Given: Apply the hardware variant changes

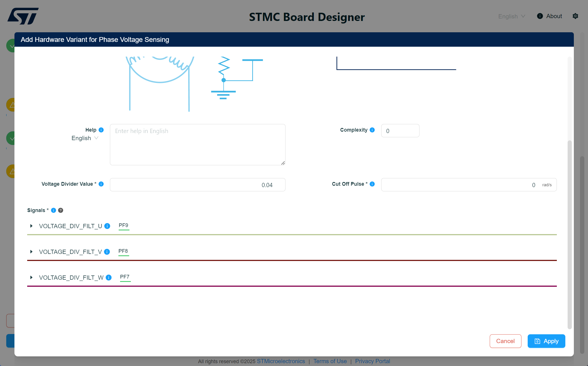Looking at the screenshot, I should coord(546,341).
